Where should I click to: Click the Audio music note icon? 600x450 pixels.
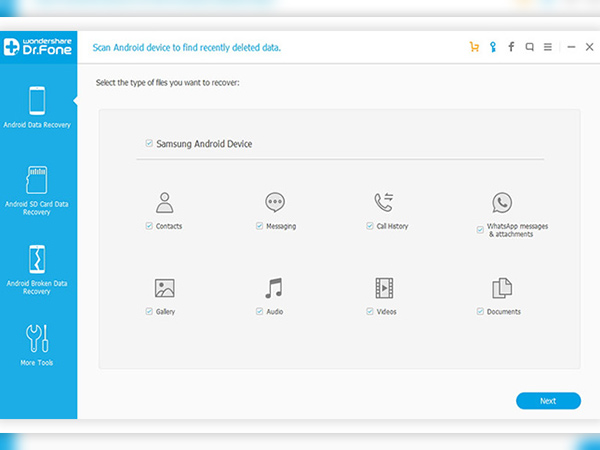tap(274, 288)
